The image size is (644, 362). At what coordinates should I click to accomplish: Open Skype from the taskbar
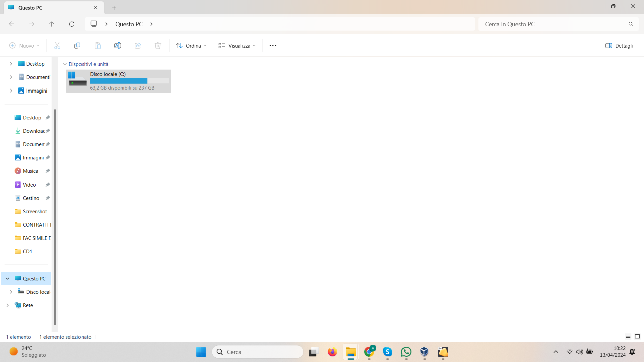(387, 352)
